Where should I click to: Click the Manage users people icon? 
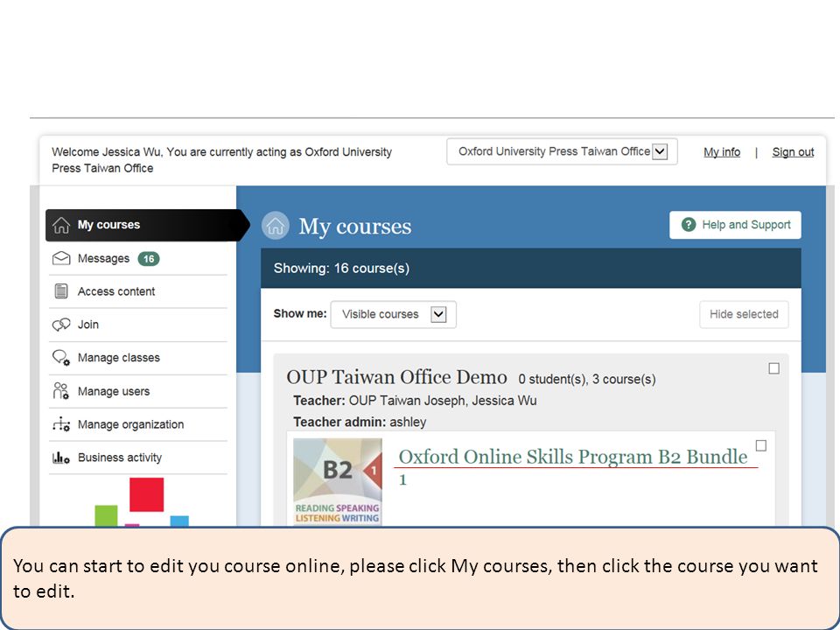61,391
